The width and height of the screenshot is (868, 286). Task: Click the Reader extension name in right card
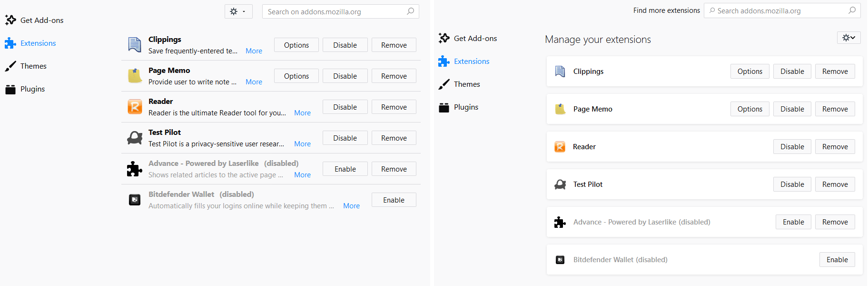point(584,147)
